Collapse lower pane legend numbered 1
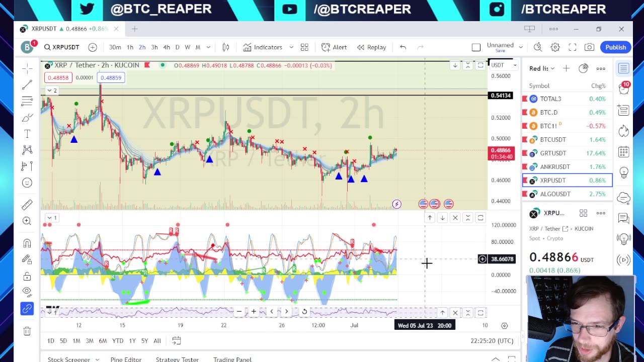 52,218
